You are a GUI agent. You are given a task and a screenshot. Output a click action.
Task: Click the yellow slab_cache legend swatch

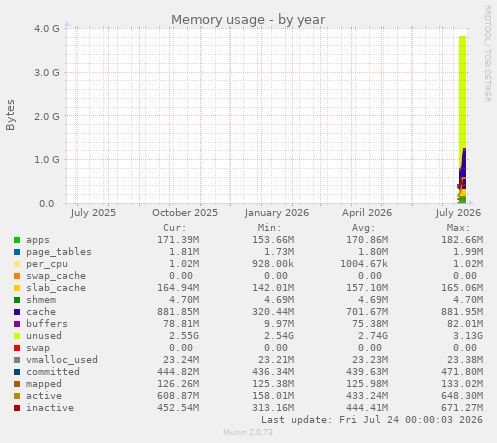tap(17, 288)
